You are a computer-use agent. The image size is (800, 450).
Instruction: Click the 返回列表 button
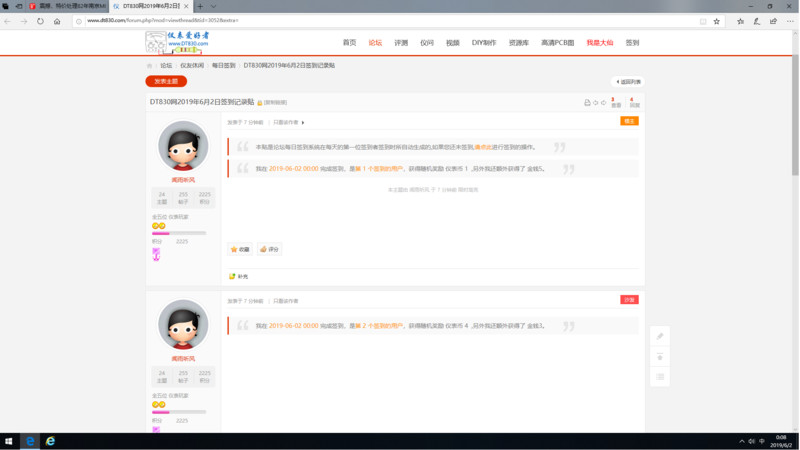[x=628, y=82]
